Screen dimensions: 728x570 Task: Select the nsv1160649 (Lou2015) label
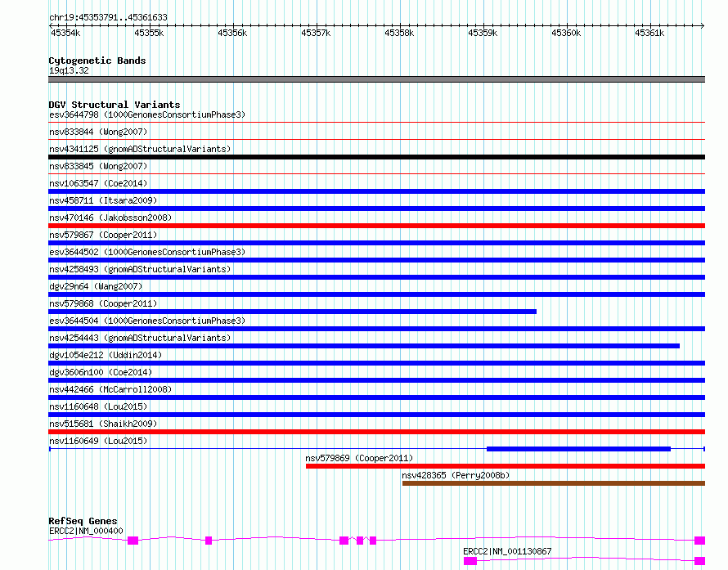click(x=98, y=441)
